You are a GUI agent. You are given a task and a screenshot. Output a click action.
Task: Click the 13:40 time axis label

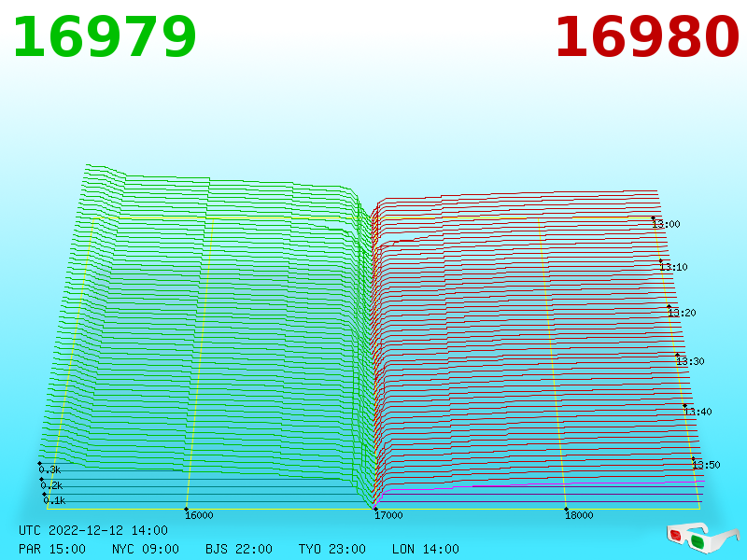pos(698,412)
